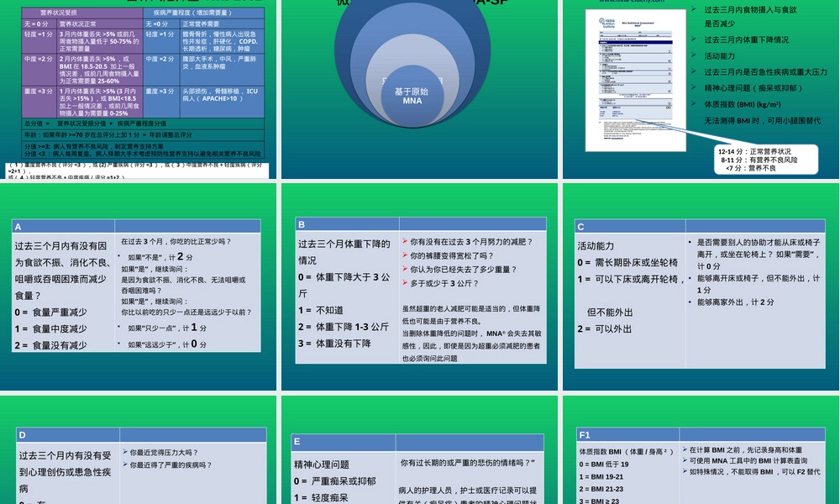
Task: Click '营养状况正常' in the NRS table
Action: point(77,24)
